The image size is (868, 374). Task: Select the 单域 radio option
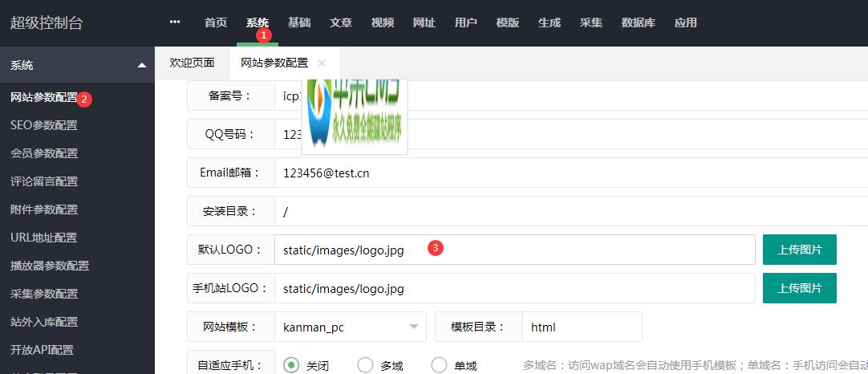coord(439,365)
